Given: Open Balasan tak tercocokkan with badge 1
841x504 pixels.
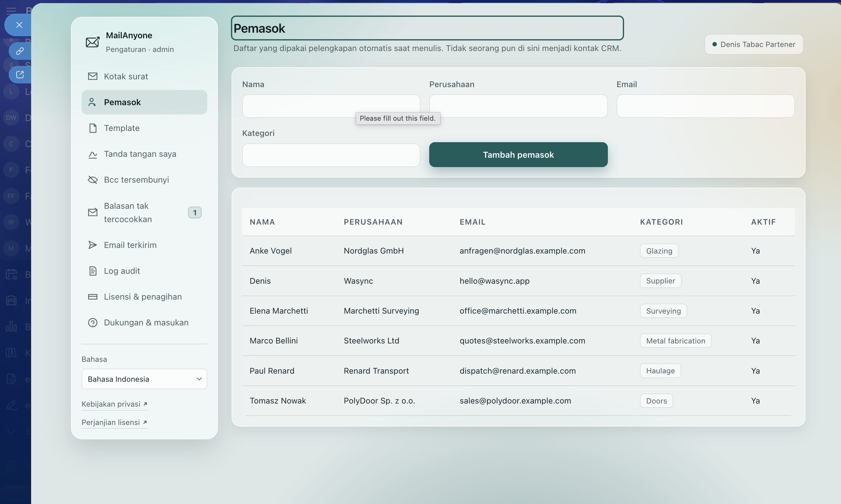Looking at the screenshot, I should coord(144,212).
